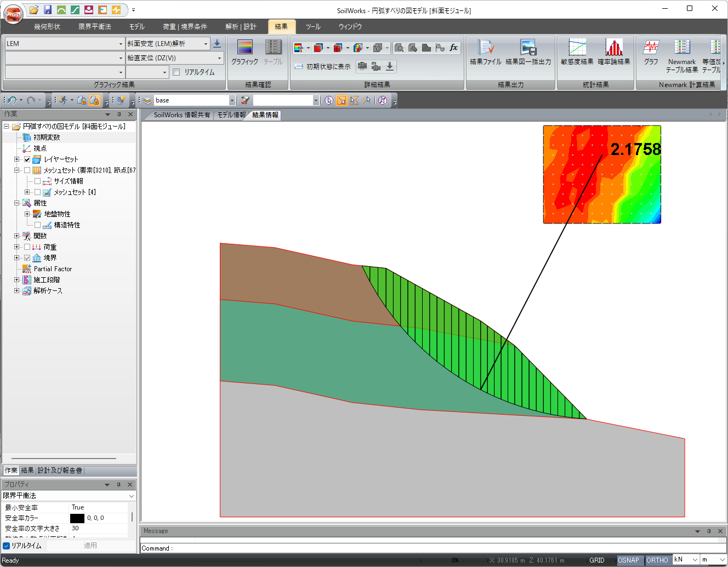Open the モデル ribbon tab
The width and height of the screenshot is (728, 567).
pos(137,27)
